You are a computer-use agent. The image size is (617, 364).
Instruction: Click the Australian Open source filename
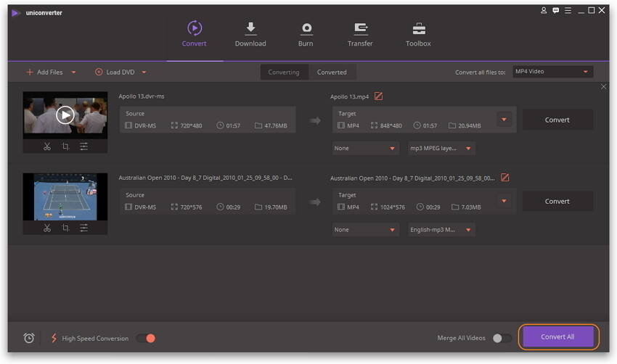tap(205, 178)
